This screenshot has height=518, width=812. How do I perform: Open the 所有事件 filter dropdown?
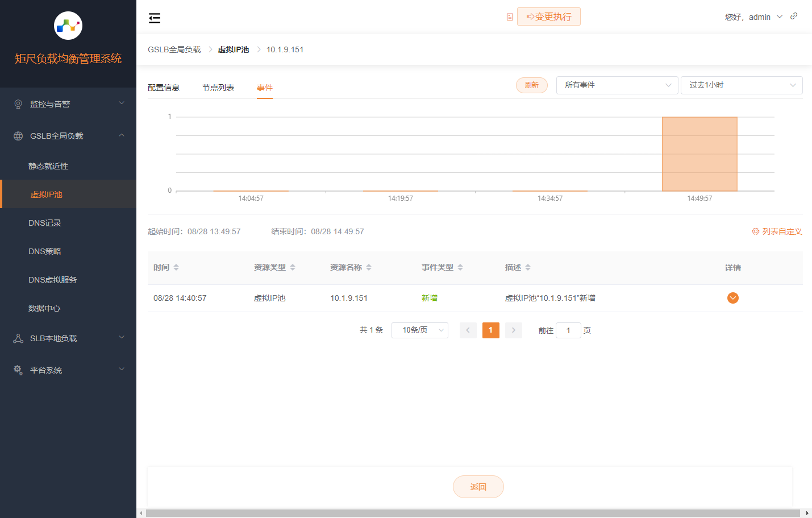click(617, 85)
